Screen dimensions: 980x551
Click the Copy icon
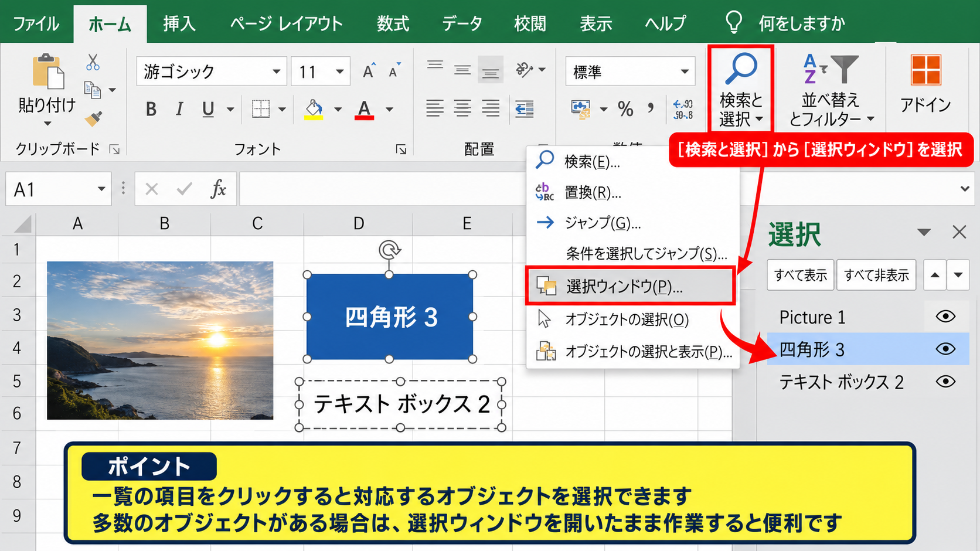pyautogui.click(x=93, y=89)
